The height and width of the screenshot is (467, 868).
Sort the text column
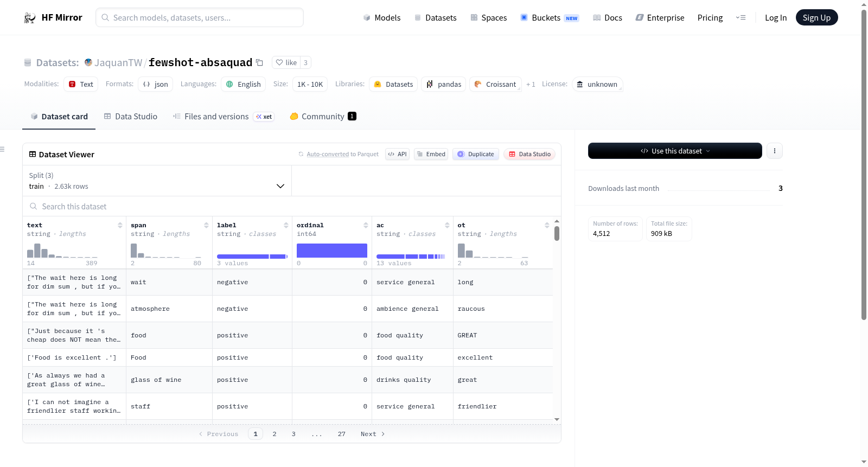click(x=120, y=225)
